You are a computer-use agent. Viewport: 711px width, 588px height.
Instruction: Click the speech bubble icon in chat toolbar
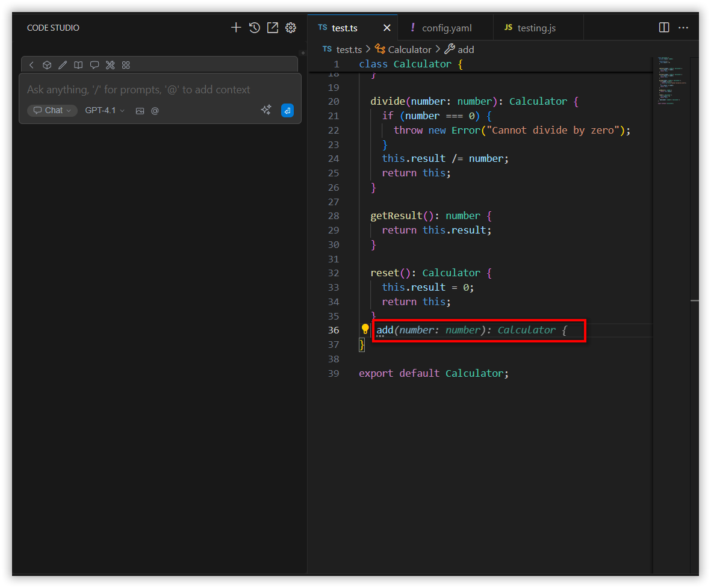click(95, 65)
